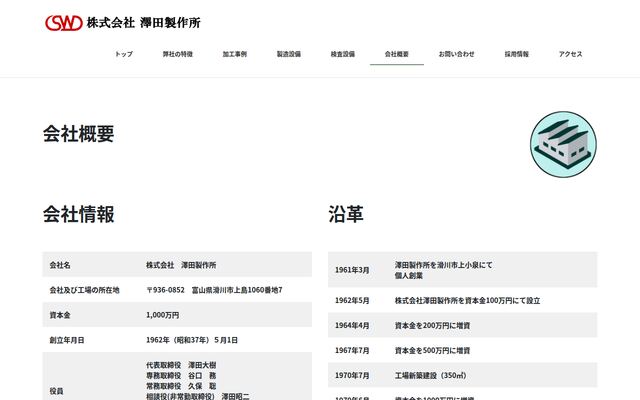The width and height of the screenshot is (640, 400).
Task: Select 製造設備 menu item
Action: point(289,54)
